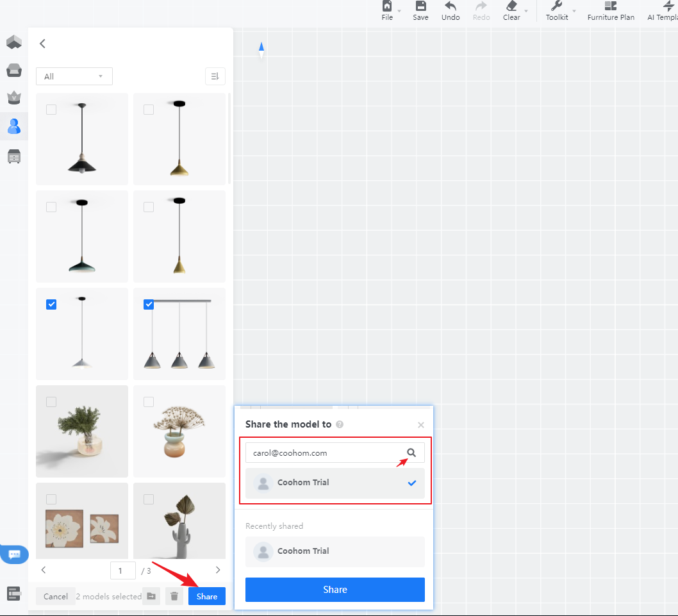Screen dimensions: 678x616
Task: Go to previous page of models
Action: click(43, 570)
